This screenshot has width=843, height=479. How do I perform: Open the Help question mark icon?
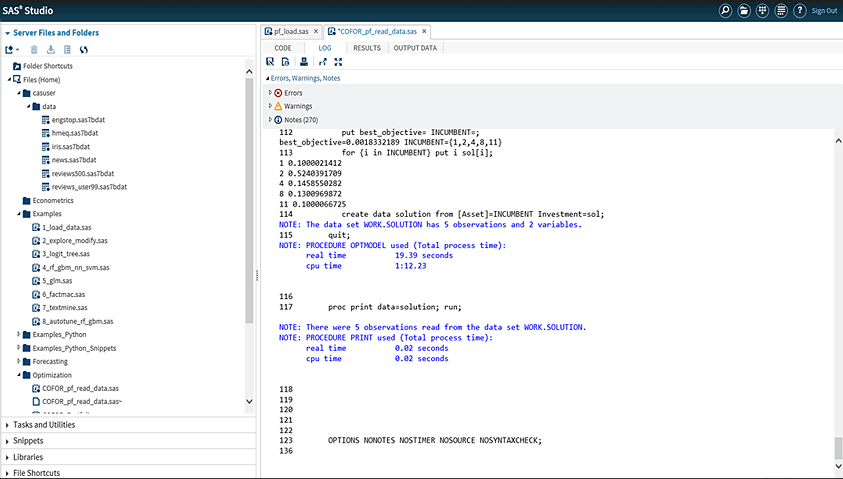coord(800,10)
